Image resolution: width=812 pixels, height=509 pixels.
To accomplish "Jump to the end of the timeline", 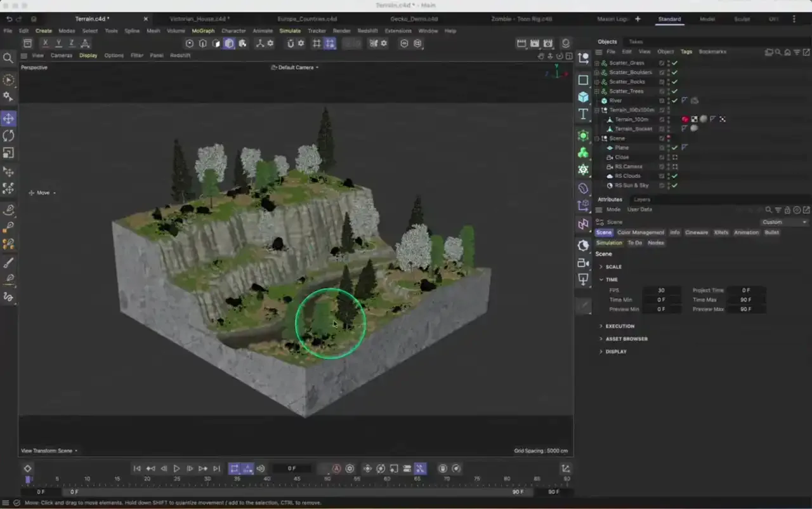I will [x=217, y=468].
